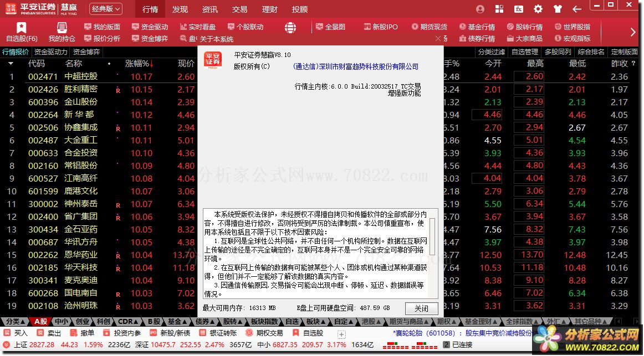Open 宏观指标 macro indicators
644x356 pixels.
coord(573,39)
